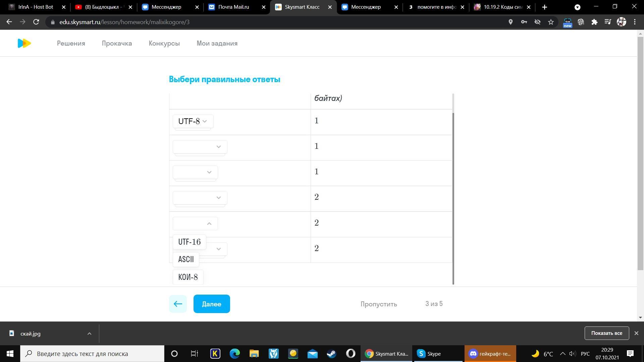Reload the page with refresh icon

click(x=36, y=22)
